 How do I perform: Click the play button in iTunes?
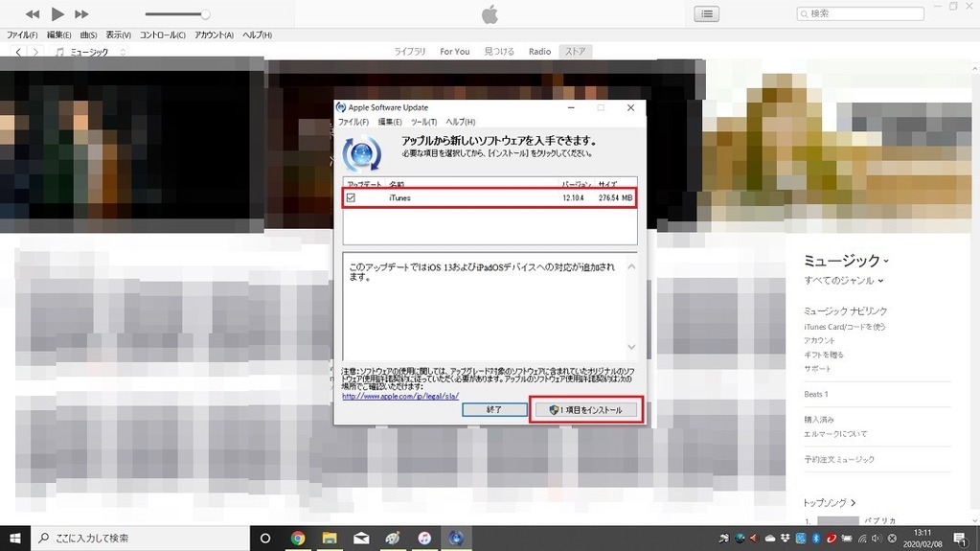[x=57, y=13]
